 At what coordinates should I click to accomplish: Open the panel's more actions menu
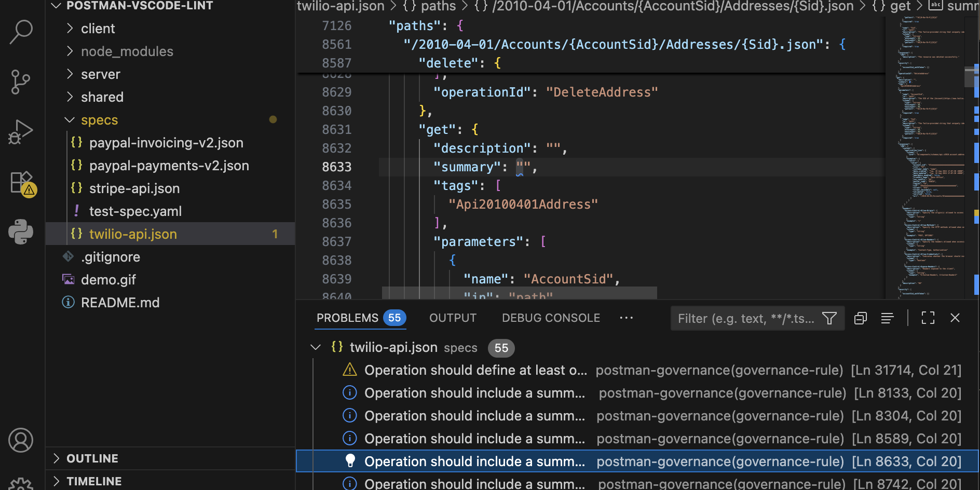[626, 318]
